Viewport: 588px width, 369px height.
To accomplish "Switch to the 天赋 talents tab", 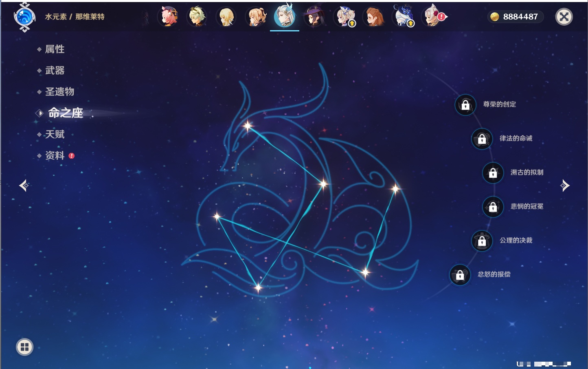I will 55,134.
